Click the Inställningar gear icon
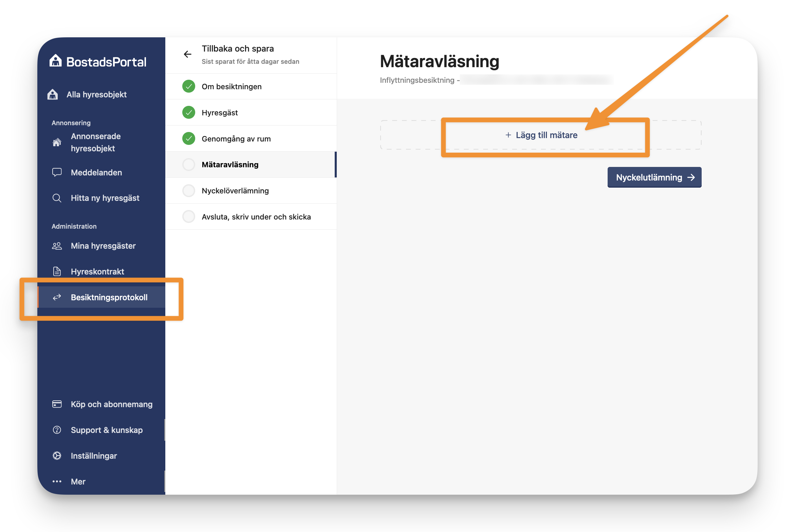Image resolution: width=795 pixels, height=532 pixels. 57,456
